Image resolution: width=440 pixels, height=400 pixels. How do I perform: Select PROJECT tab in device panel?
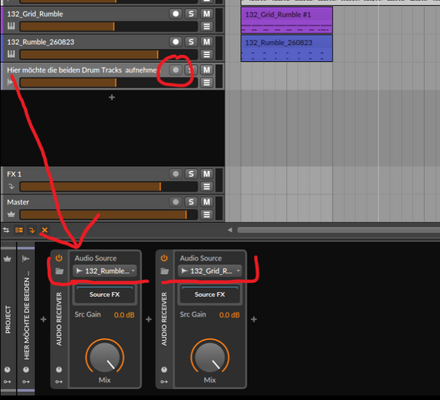pos(8,319)
